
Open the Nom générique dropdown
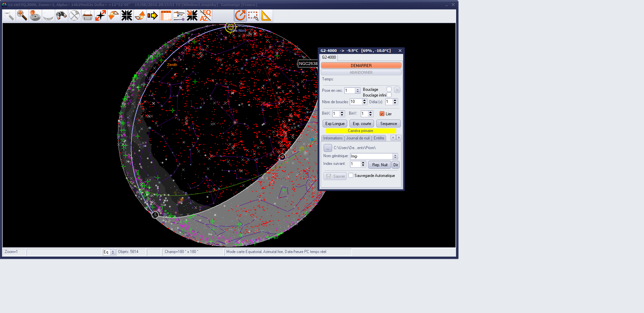pos(395,156)
